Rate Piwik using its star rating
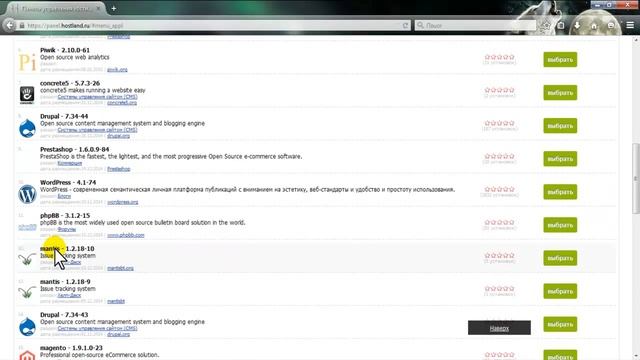Screen dimensions: 640x360 (500, 57)
